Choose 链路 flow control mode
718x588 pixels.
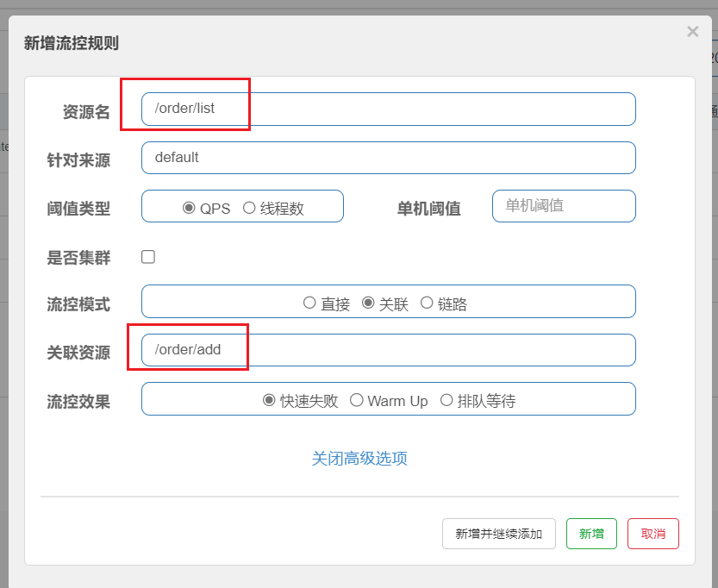pyautogui.click(x=426, y=303)
